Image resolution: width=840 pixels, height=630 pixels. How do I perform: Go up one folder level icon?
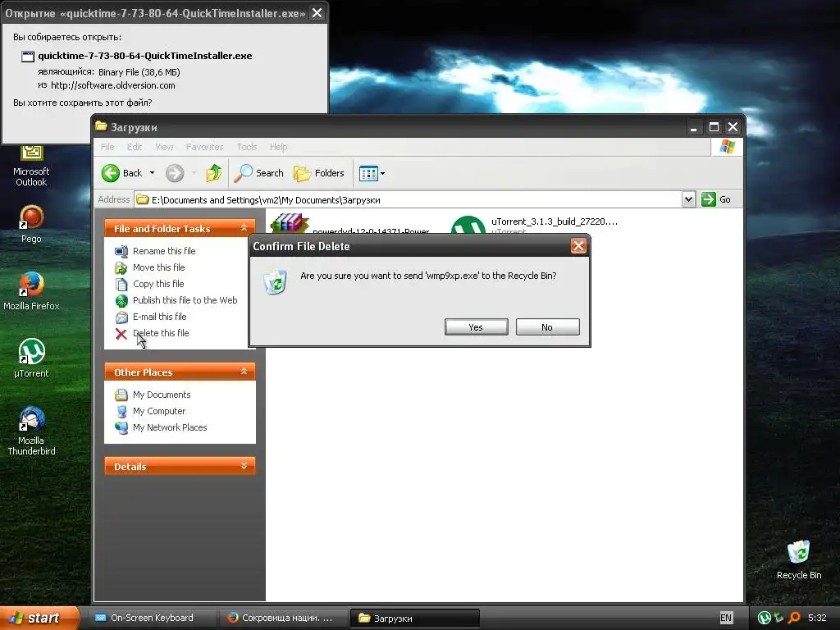214,173
